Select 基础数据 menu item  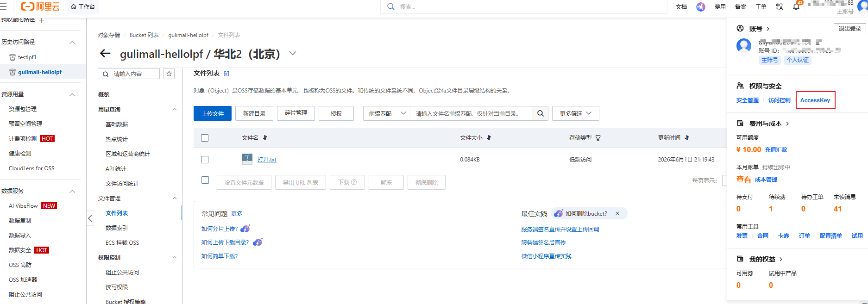click(117, 124)
